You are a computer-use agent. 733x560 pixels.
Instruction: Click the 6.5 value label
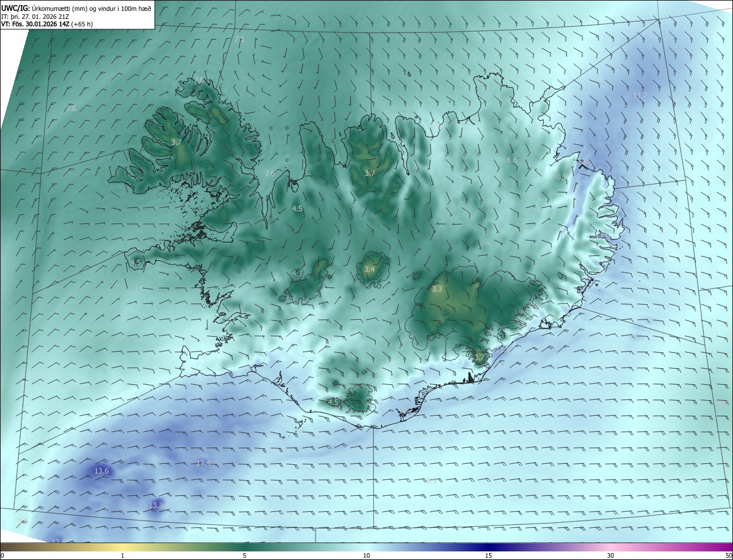[x=562, y=177]
